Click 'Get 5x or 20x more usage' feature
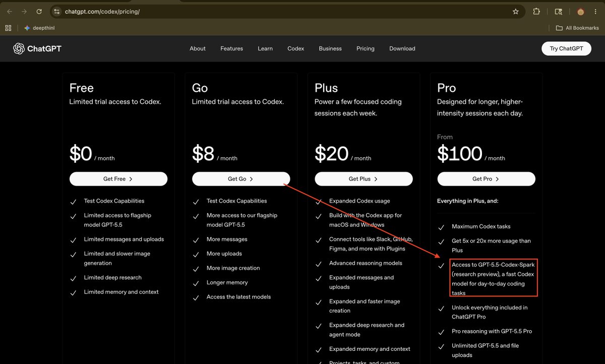The image size is (605, 364). pyautogui.click(x=491, y=246)
